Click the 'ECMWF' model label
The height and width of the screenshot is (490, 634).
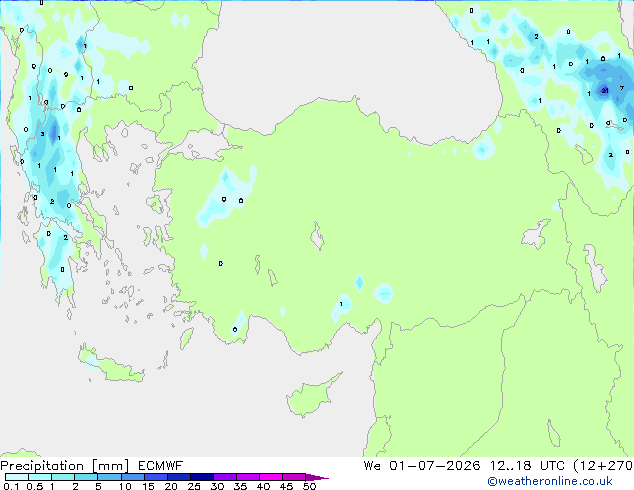pyautogui.click(x=161, y=466)
